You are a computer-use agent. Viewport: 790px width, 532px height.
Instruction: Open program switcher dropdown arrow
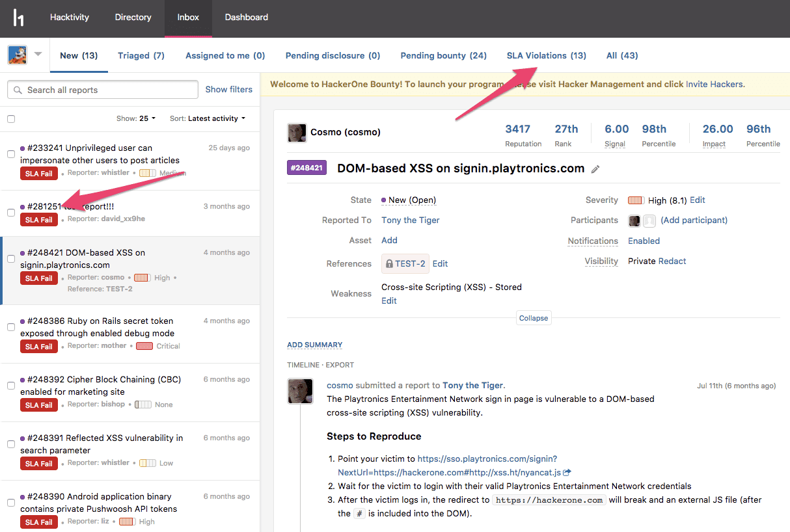pos(38,55)
